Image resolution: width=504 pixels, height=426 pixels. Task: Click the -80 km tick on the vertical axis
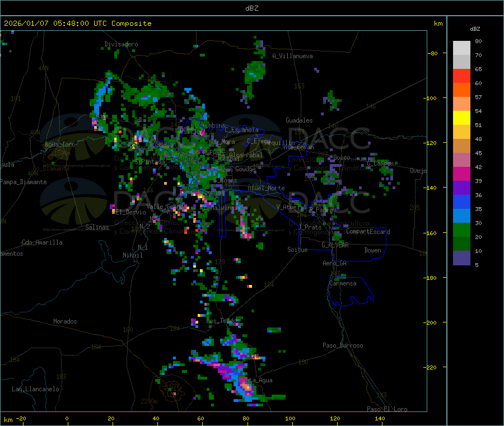click(433, 53)
